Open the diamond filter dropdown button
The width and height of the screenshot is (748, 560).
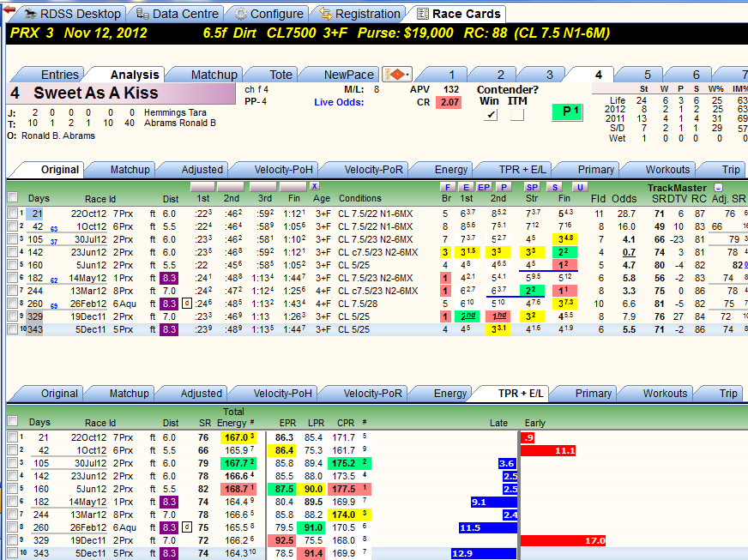[x=397, y=75]
